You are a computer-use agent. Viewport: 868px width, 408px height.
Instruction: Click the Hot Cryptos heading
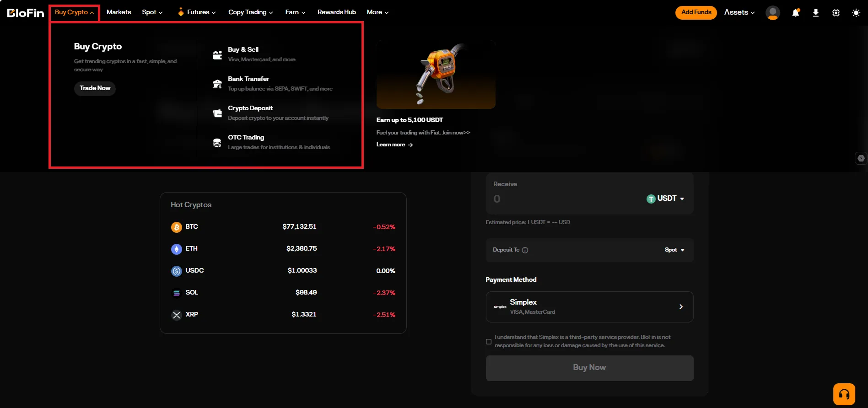tap(191, 205)
